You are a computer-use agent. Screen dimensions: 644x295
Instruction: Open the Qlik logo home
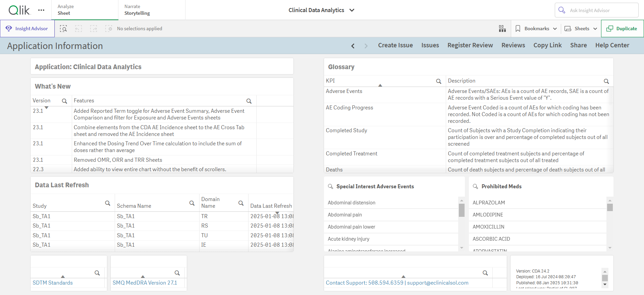point(19,10)
